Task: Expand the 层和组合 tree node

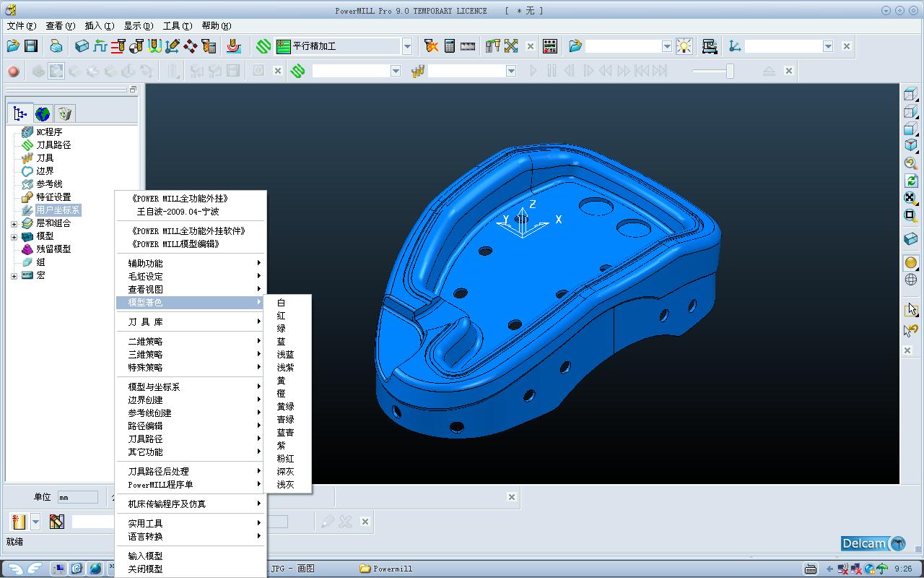Action: point(14,223)
